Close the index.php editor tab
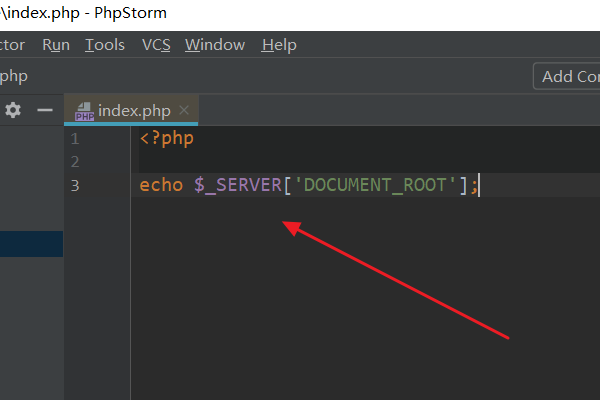 (x=184, y=110)
